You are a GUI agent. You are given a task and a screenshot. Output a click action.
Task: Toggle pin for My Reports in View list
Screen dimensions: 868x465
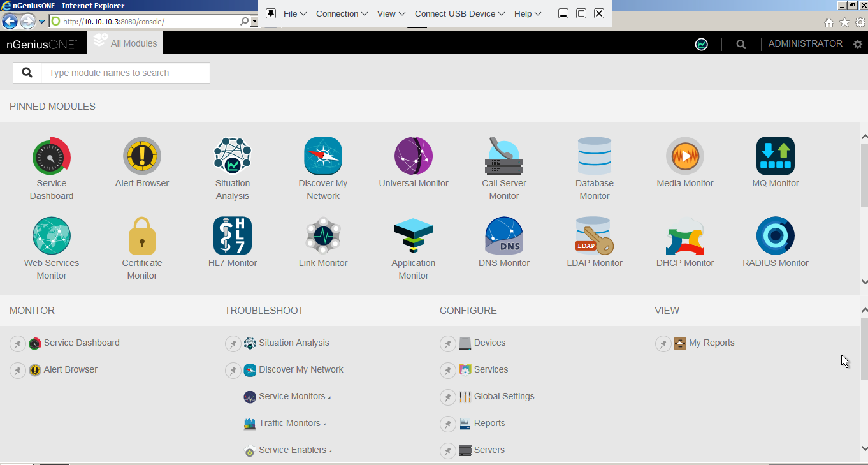click(x=663, y=344)
